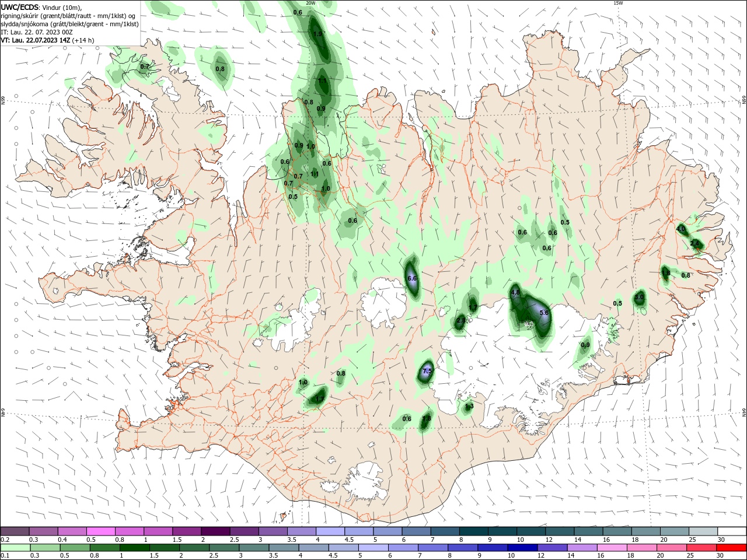Image resolution: width=747 pixels, height=560 pixels.
Task: Select upper legend swatch starting at 0.2
Action: [15, 531]
